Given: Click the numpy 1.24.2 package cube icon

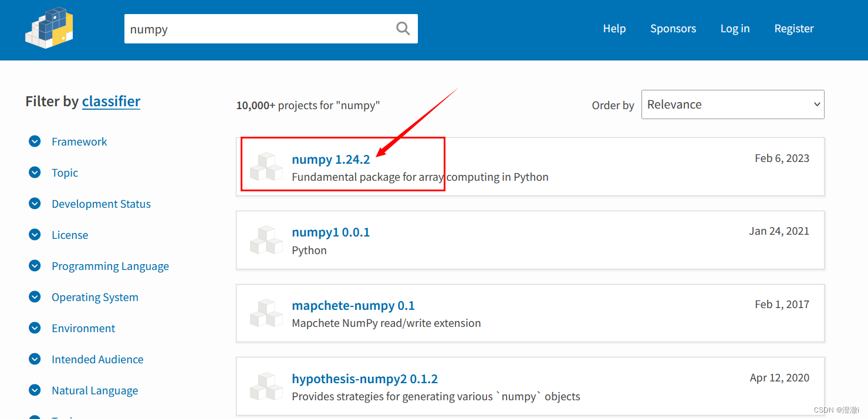Looking at the screenshot, I should tap(266, 167).
